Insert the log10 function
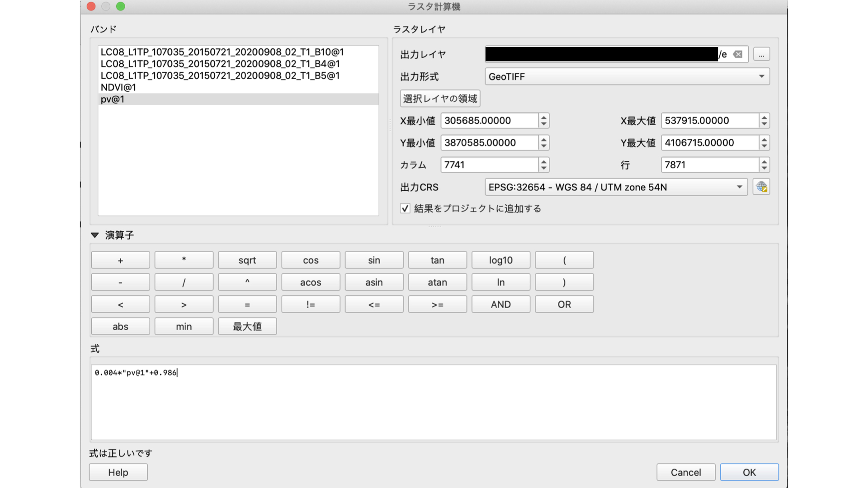Image resolution: width=868 pixels, height=488 pixels. pos(501,260)
